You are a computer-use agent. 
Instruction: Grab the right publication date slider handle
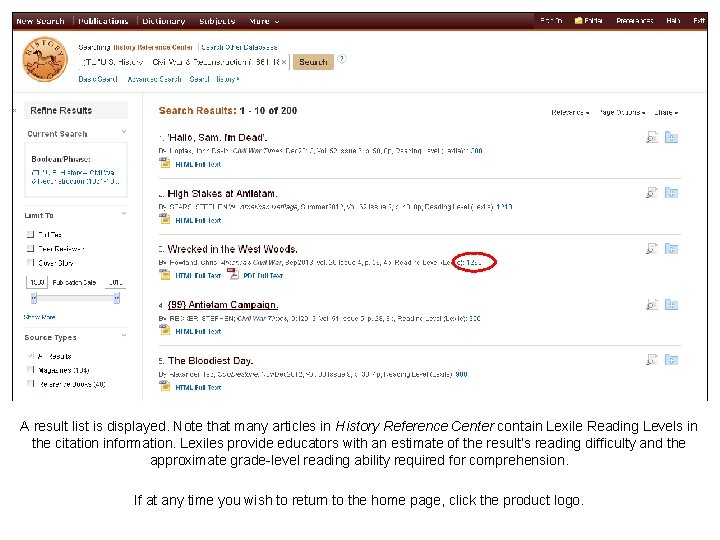(117, 298)
